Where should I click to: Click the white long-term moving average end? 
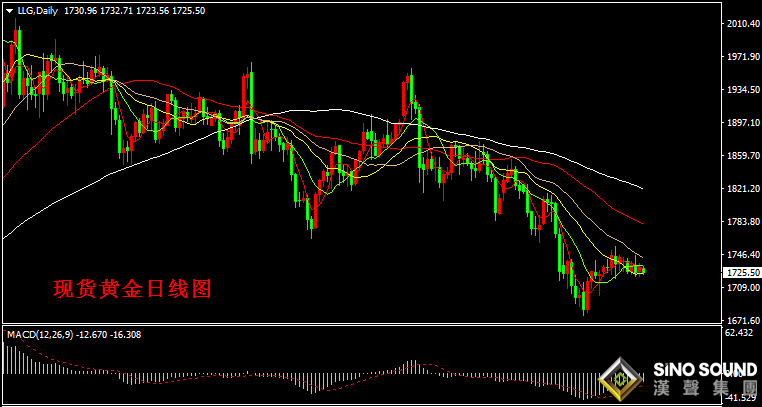(x=642, y=188)
